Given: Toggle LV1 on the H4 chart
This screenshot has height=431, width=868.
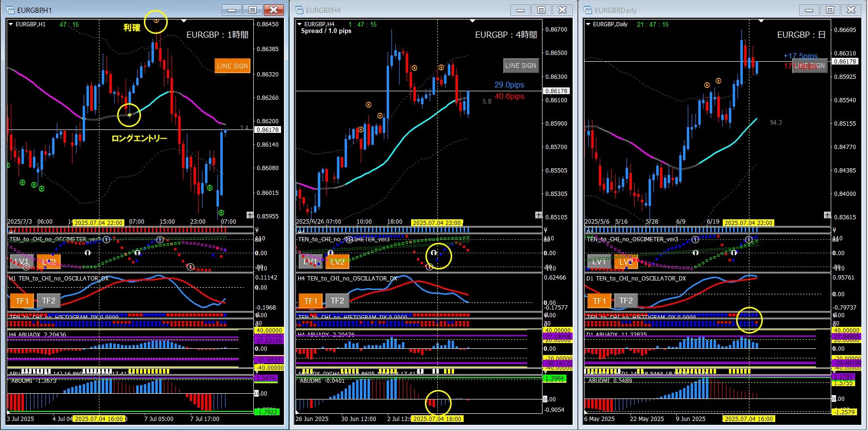Looking at the screenshot, I should 311,261.
